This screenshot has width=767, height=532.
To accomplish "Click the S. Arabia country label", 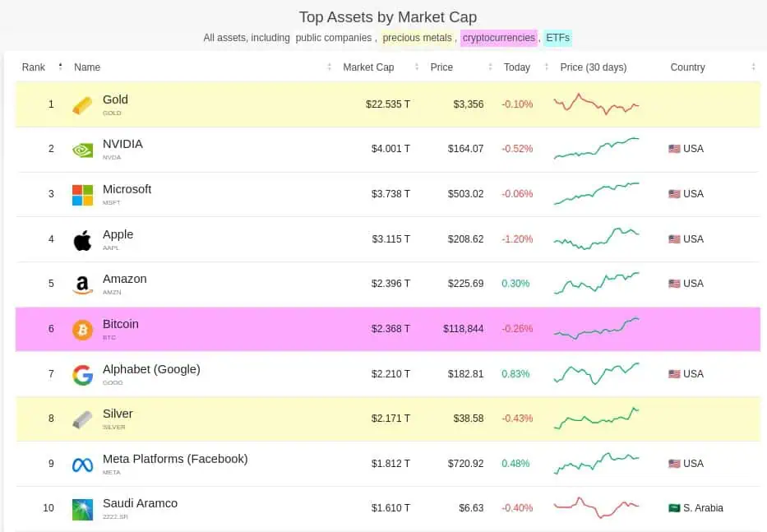I will tap(703, 508).
